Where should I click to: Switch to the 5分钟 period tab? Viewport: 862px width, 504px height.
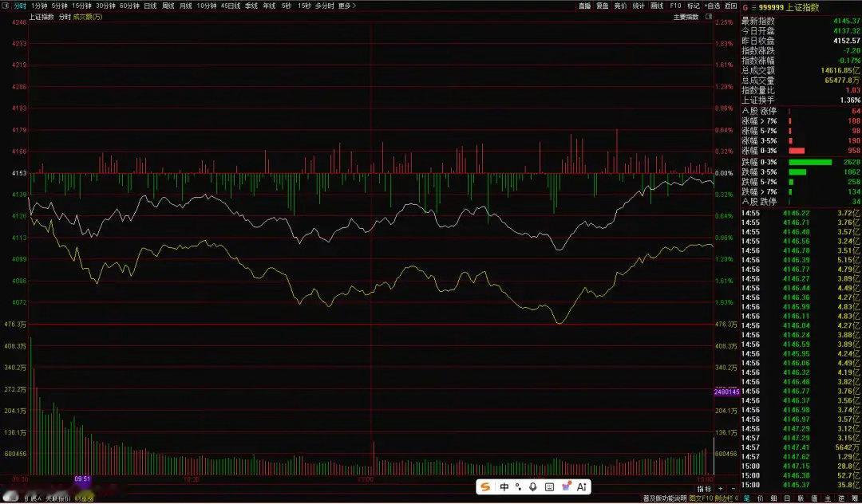point(59,6)
